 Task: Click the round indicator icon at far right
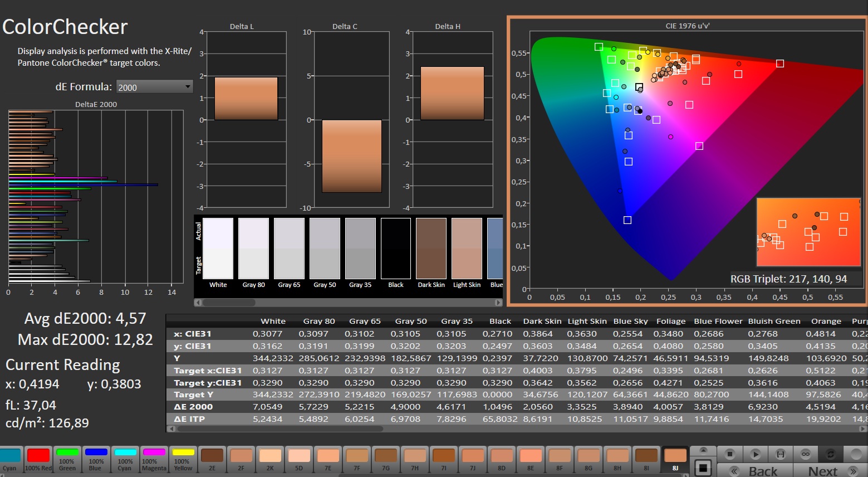click(x=856, y=454)
